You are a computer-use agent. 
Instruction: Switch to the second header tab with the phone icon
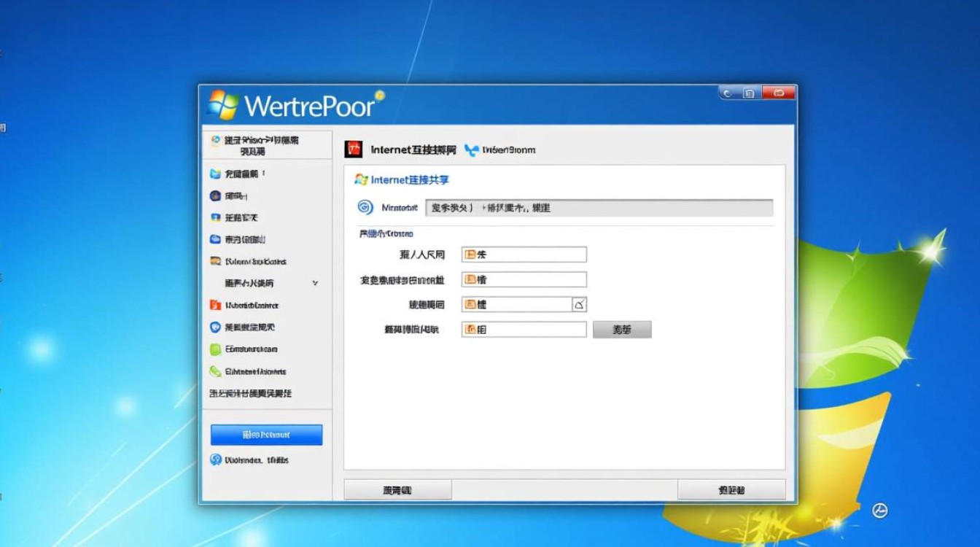point(508,150)
